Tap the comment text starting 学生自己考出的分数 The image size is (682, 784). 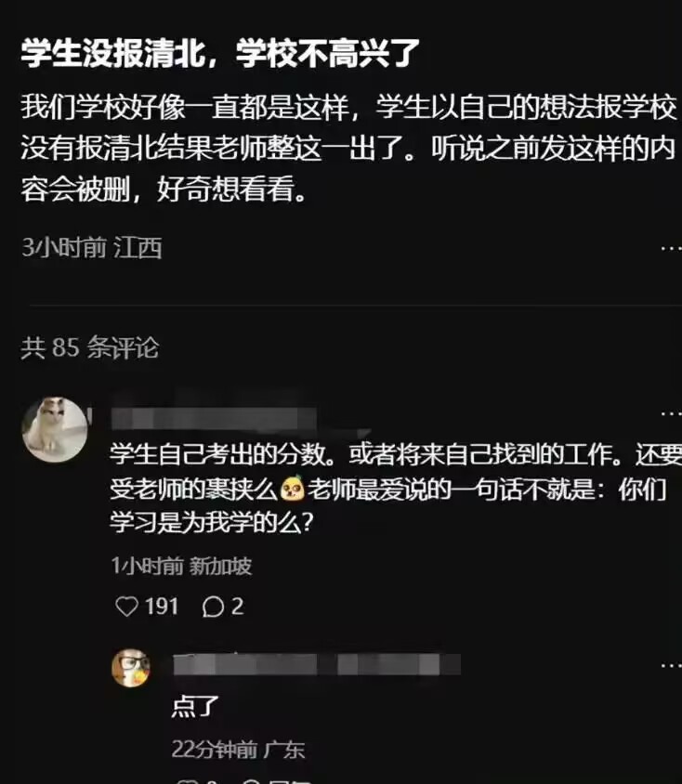396,489
